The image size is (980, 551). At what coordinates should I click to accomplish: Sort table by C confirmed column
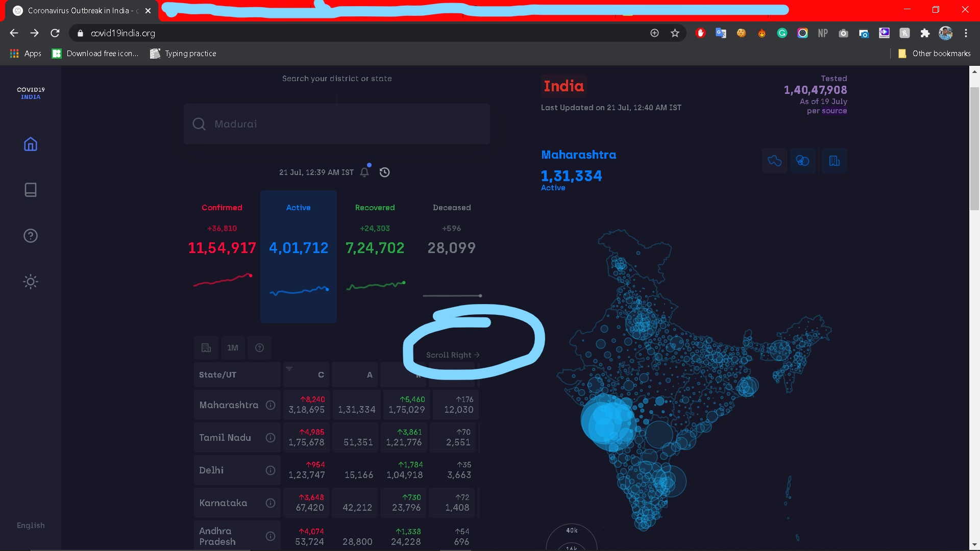tap(306, 374)
